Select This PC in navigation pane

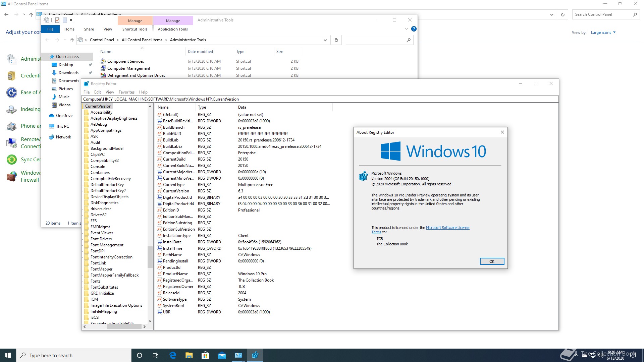pyautogui.click(x=62, y=126)
